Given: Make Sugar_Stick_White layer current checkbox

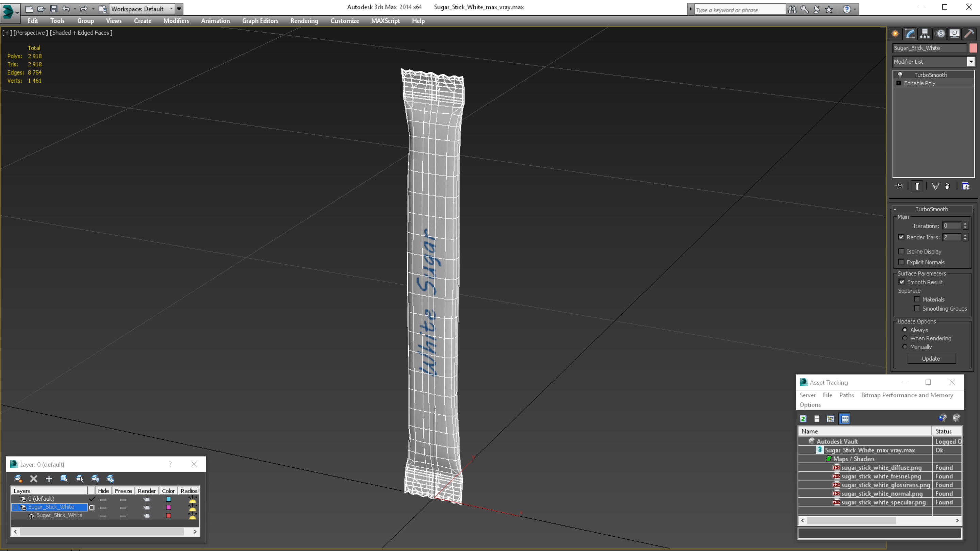Looking at the screenshot, I should 92,507.
